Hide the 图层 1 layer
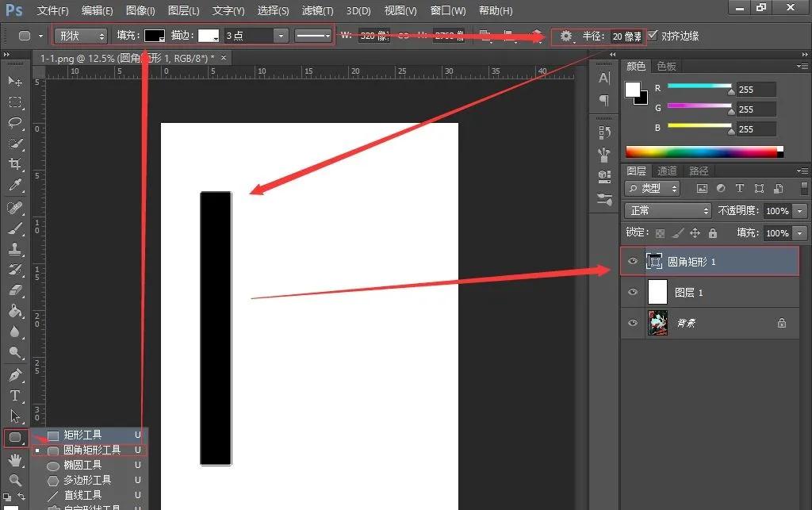 (632, 292)
